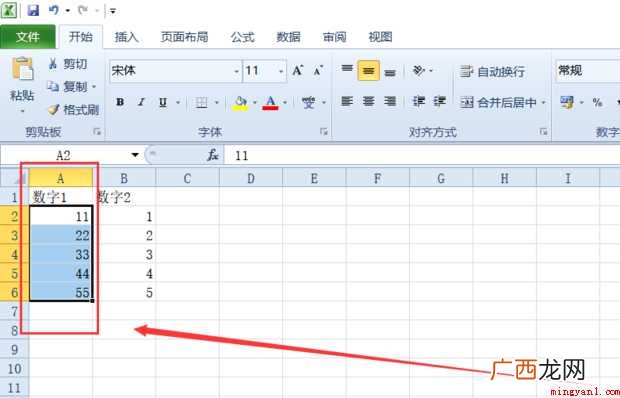620x398 pixels.
Task: Apply the red font color
Action: tap(270, 103)
